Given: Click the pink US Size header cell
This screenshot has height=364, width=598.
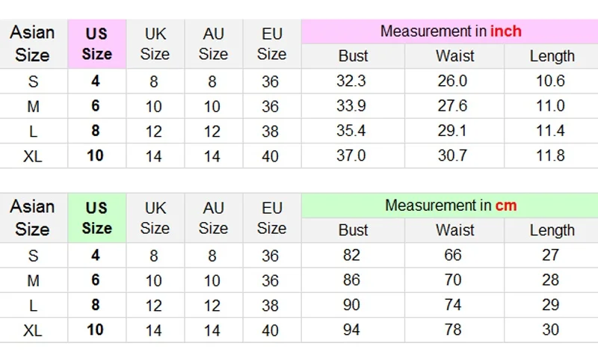Looking at the screenshot, I should (97, 44).
